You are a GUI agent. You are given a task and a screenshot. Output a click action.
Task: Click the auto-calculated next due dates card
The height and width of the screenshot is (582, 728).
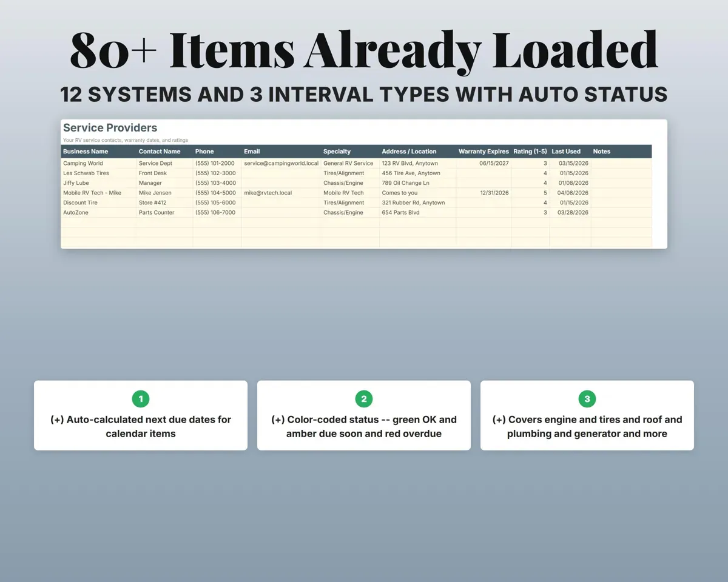(141, 415)
